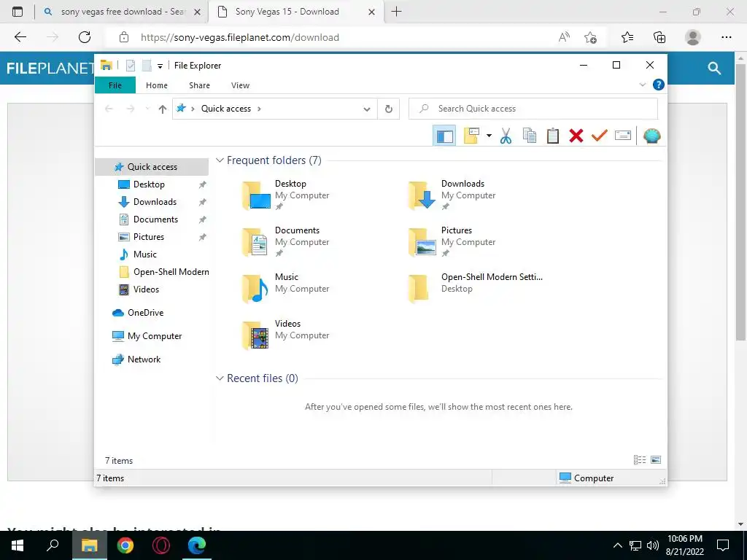Open the File ribbon tab
Image resolution: width=747 pixels, height=560 pixels.
pyautogui.click(x=115, y=85)
